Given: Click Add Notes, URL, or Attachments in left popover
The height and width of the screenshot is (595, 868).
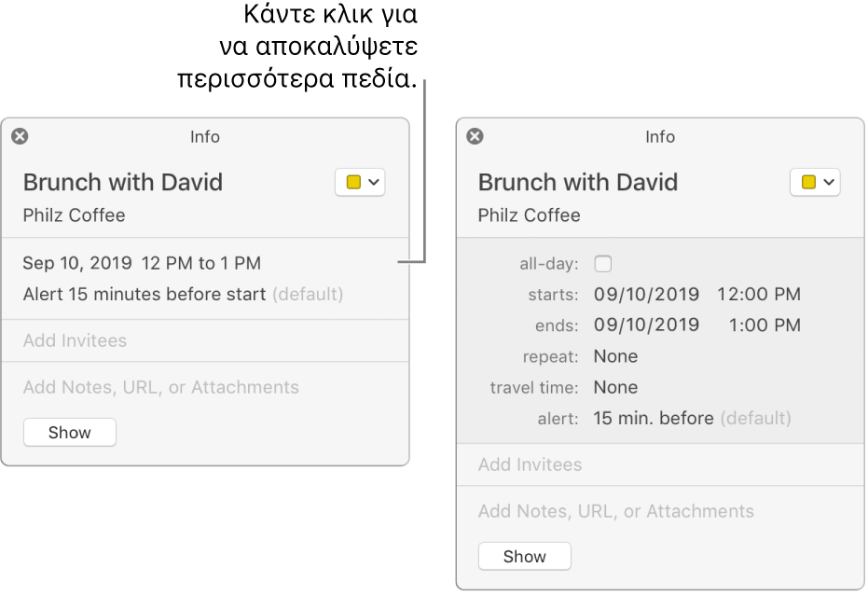Looking at the screenshot, I should (161, 387).
